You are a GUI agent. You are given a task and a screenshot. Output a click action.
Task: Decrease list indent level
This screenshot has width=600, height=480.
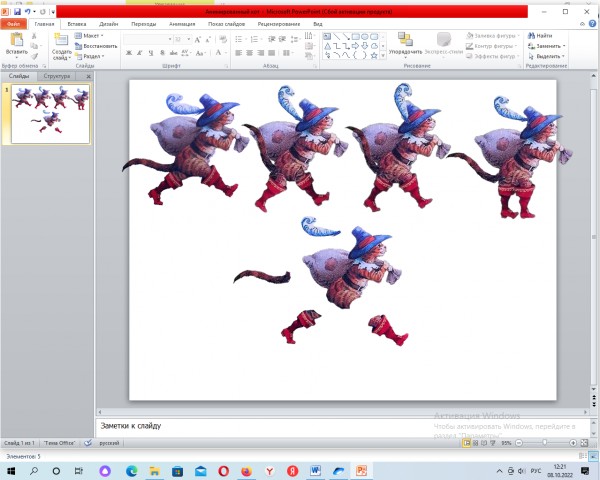(x=271, y=39)
